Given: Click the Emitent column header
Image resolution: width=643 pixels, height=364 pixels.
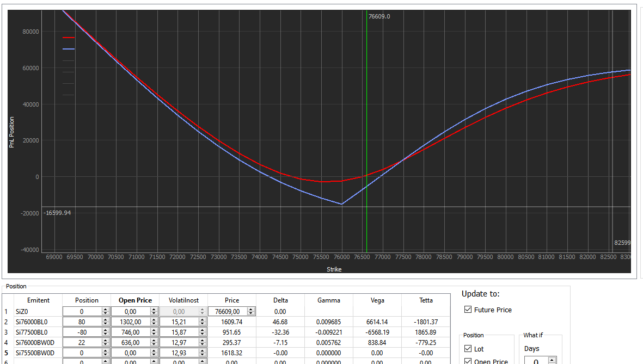Looking at the screenshot, I should [38, 300].
